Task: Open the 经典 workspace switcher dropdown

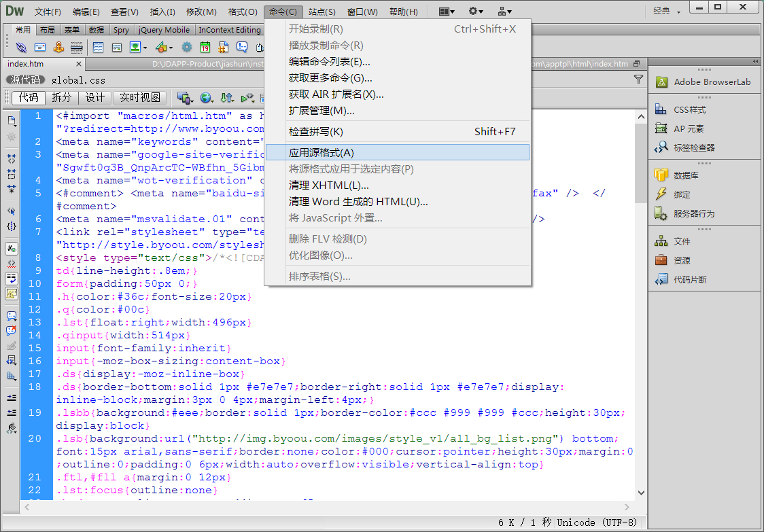Action: [666, 11]
